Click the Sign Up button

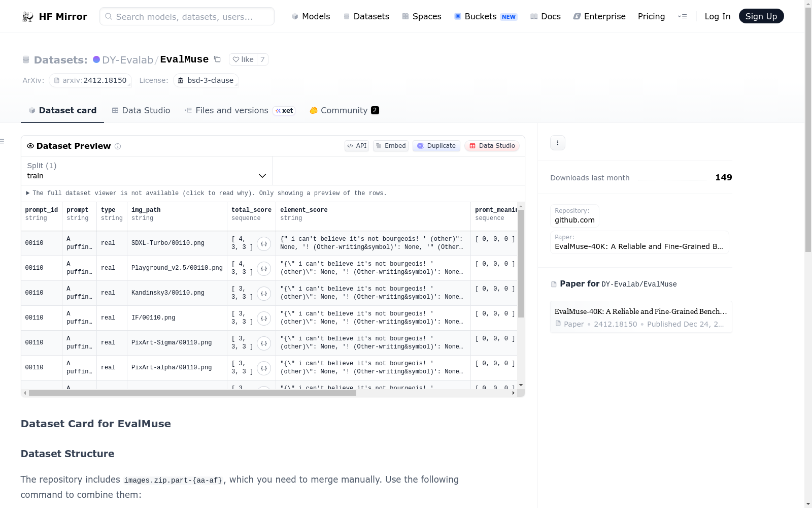tap(761, 16)
